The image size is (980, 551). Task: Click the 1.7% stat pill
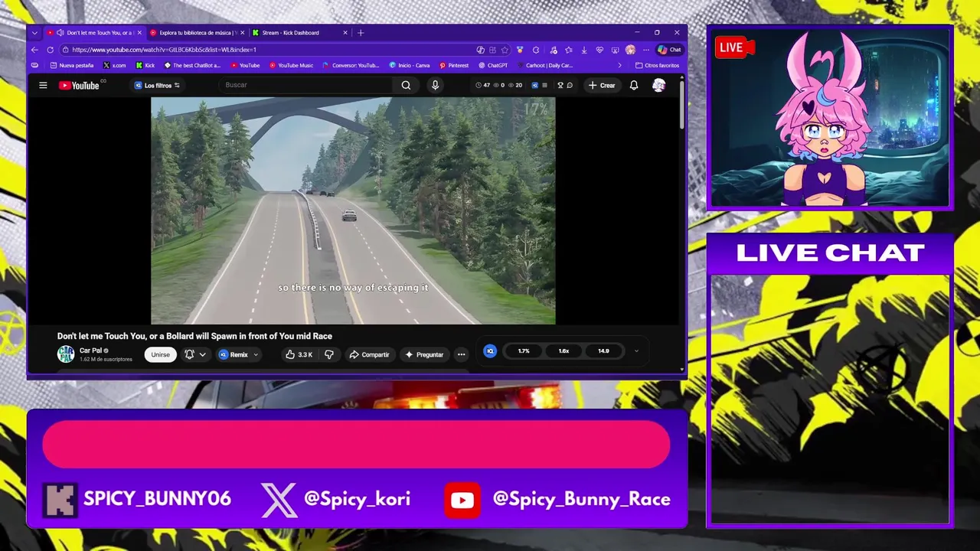click(x=524, y=350)
